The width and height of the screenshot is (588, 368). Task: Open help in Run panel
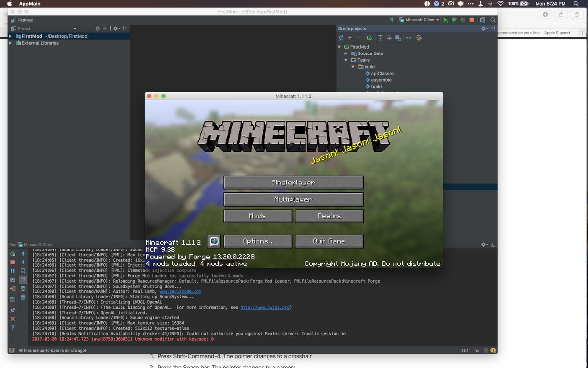point(12,328)
